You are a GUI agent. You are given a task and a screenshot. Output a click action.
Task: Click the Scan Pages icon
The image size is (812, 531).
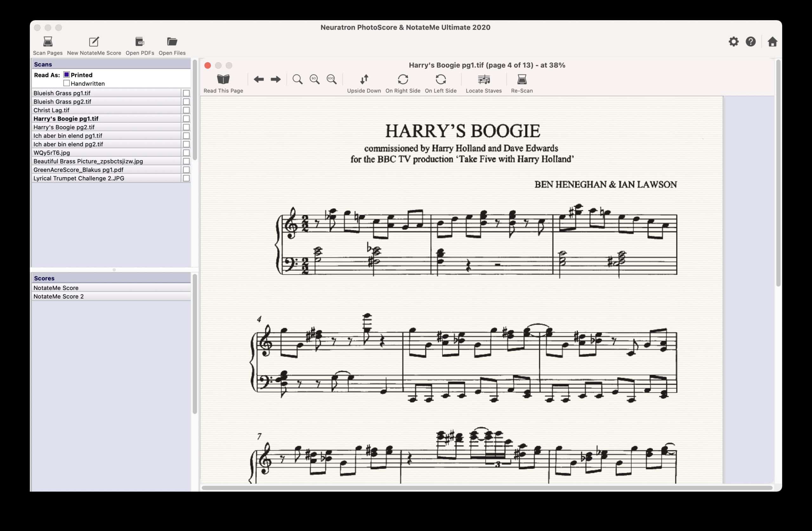(x=48, y=42)
